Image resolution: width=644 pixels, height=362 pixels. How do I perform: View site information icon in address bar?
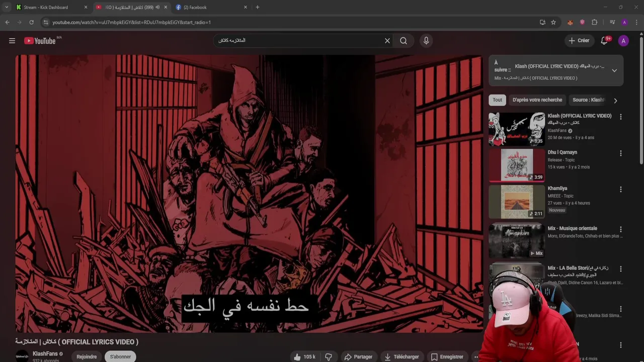tap(46, 22)
